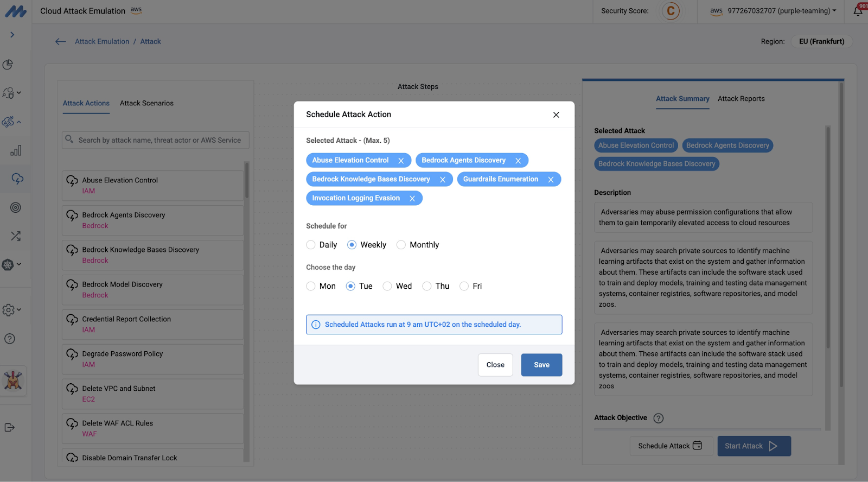Choose Thu as the day

pos(427,286)
